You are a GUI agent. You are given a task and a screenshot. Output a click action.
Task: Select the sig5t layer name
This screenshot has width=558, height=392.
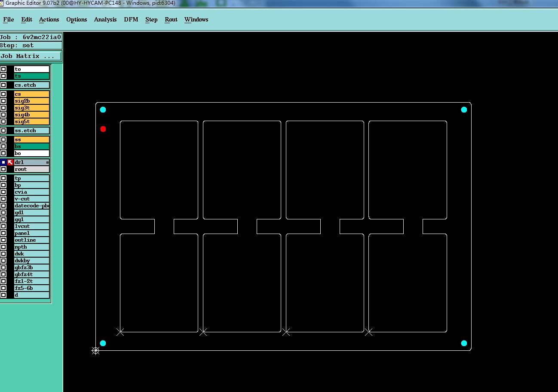coord(32,122)
